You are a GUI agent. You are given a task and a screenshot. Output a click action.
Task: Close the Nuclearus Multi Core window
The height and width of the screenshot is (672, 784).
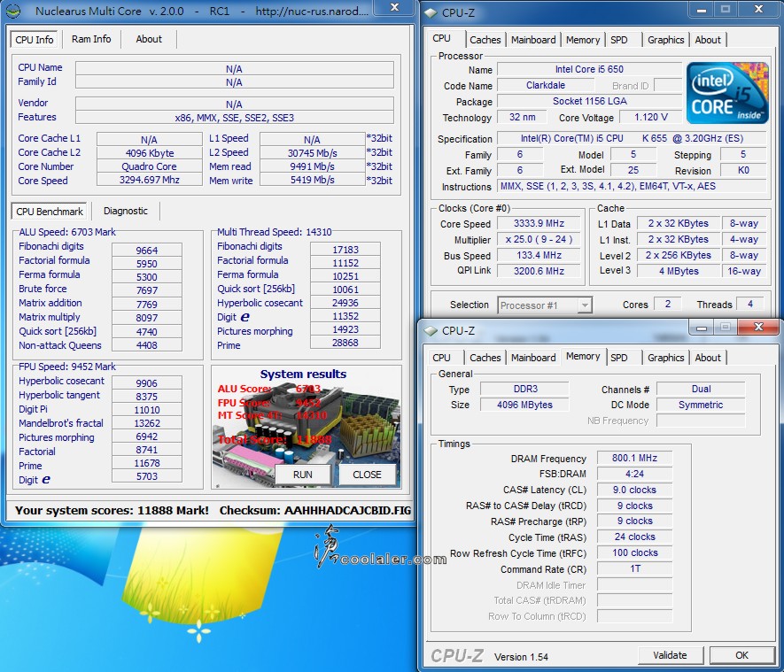[x=394, y=7]
